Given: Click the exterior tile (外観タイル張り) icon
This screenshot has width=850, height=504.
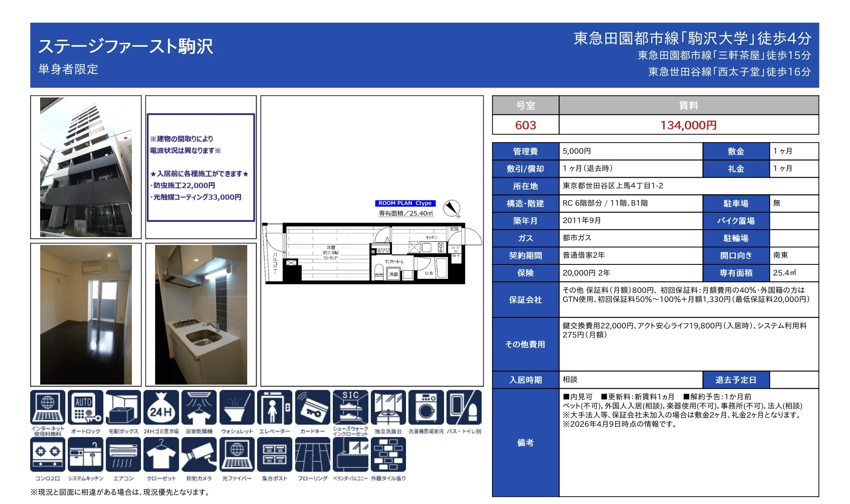Looking at the screenshot, I should [x=388, y=454].
